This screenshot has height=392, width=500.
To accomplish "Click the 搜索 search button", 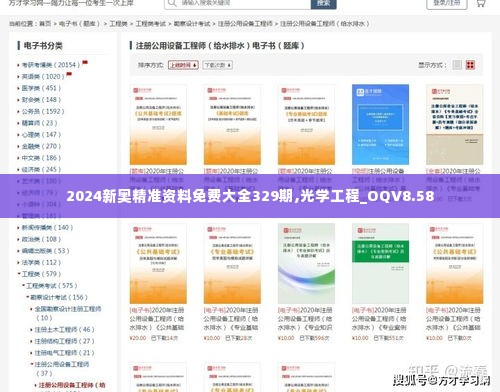I will tap(323, 3).
